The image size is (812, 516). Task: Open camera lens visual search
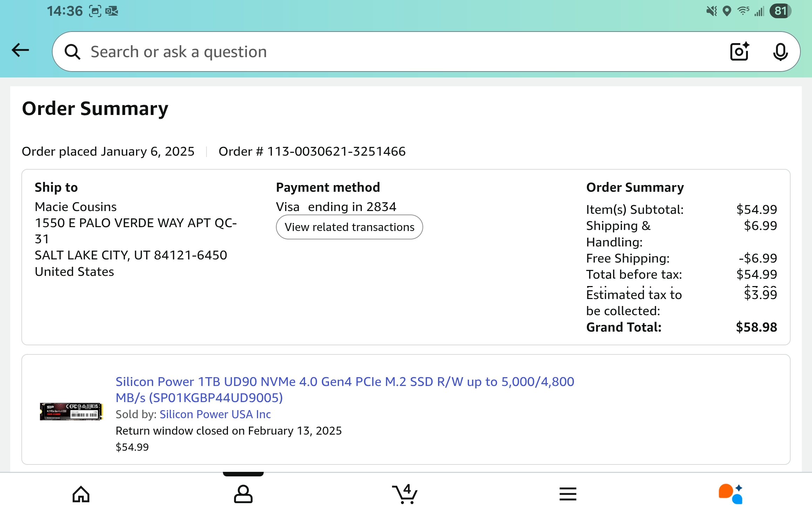pos(740,52)
